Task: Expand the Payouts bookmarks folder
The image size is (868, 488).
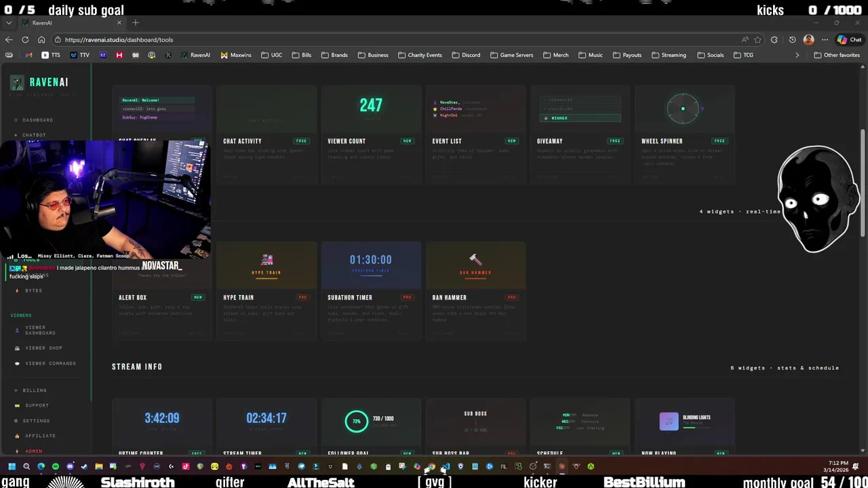Action: click(x=627, y=55)
